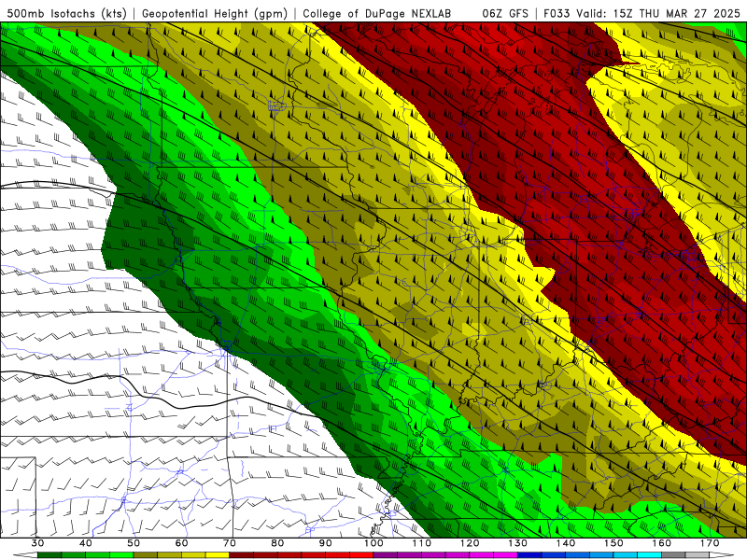Click the '50' legend value
Viewport: 747px width, 560px height.
tap(134, 543)
